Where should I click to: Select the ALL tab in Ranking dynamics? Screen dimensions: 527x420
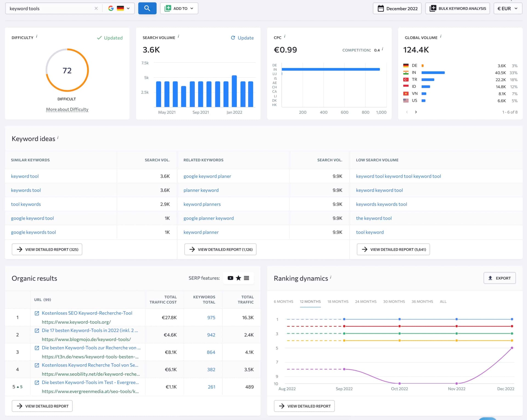click(443, 301)
